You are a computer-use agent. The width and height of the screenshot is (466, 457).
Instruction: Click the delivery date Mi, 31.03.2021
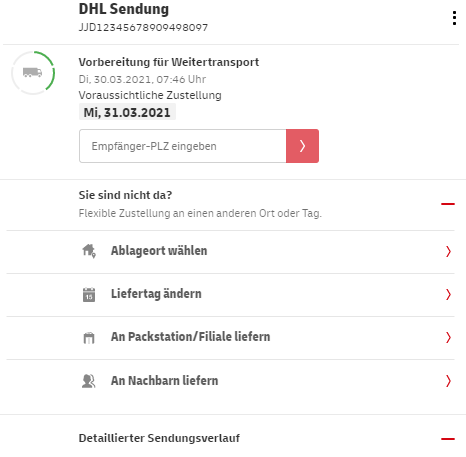pos(127,112)
